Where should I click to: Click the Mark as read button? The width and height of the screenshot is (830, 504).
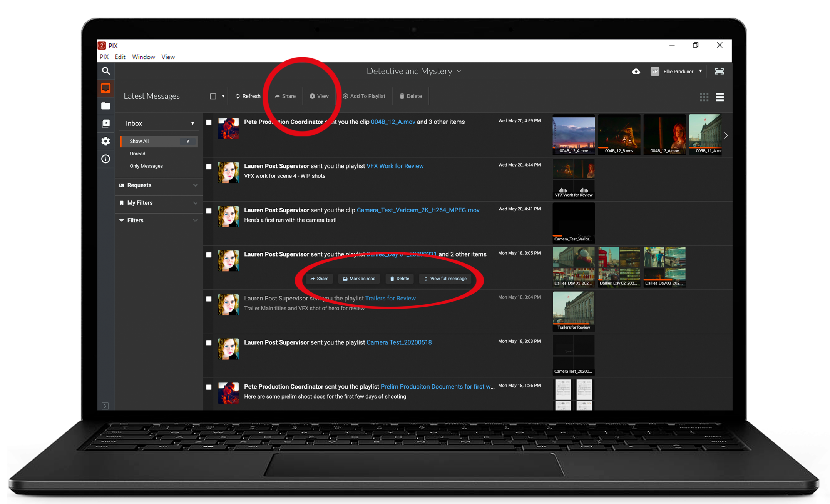click(x=359, y=279)
